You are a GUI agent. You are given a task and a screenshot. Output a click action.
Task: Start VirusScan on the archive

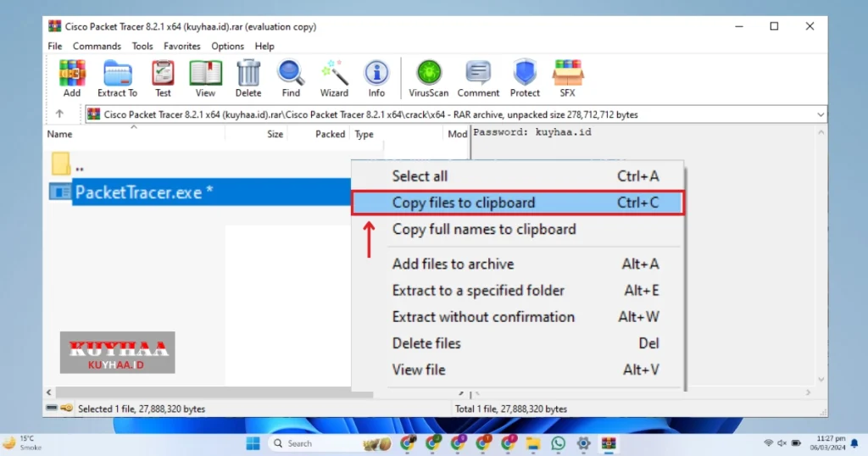[428, 78]
